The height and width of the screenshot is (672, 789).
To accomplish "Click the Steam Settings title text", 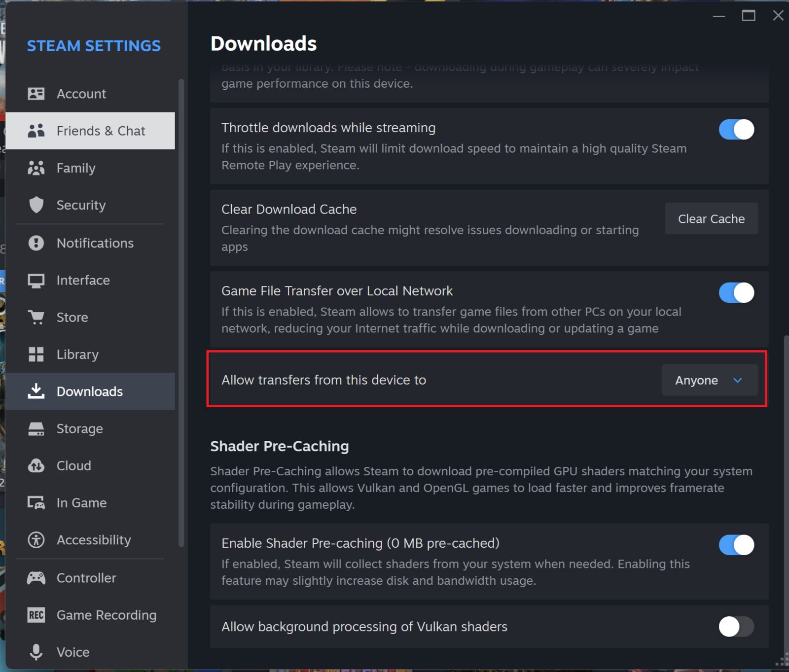I will (94, 46).
